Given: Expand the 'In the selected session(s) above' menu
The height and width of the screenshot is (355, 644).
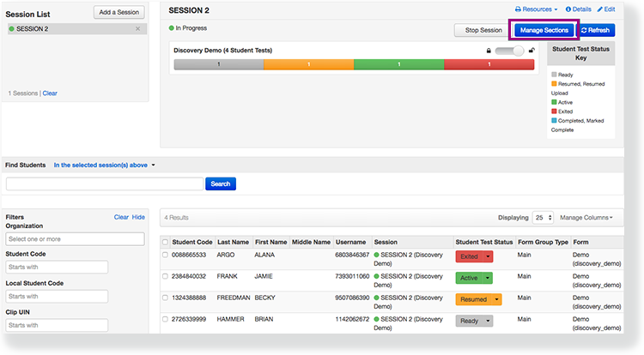Looking at the screenshot, I should coord(105,165).
